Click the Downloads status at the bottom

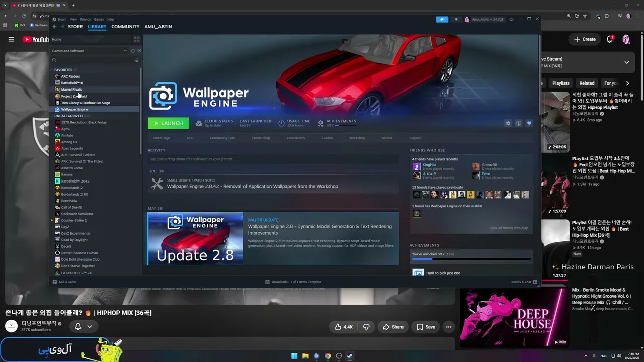click(293, 282)
